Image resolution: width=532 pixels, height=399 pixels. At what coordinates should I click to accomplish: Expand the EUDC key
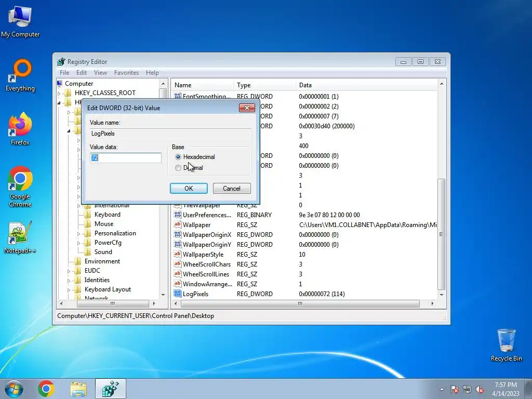tap(69, 271)
